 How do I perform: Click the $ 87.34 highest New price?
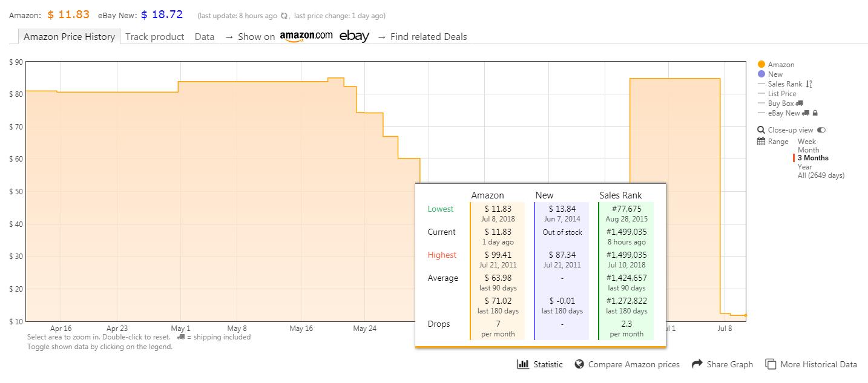(x=562, y=255)
